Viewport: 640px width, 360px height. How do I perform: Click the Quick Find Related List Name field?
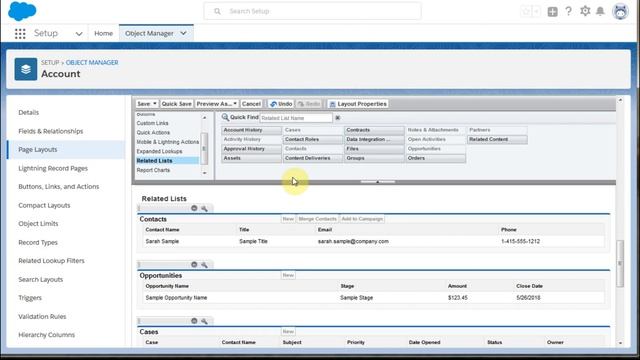coord(296,118)
